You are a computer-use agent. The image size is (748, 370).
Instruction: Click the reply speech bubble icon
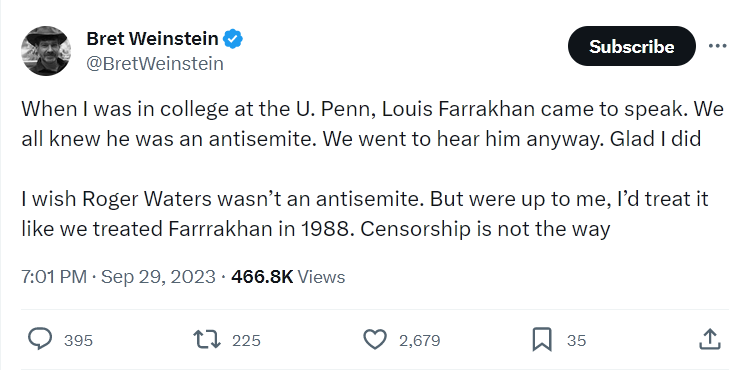tap(40, 339)
